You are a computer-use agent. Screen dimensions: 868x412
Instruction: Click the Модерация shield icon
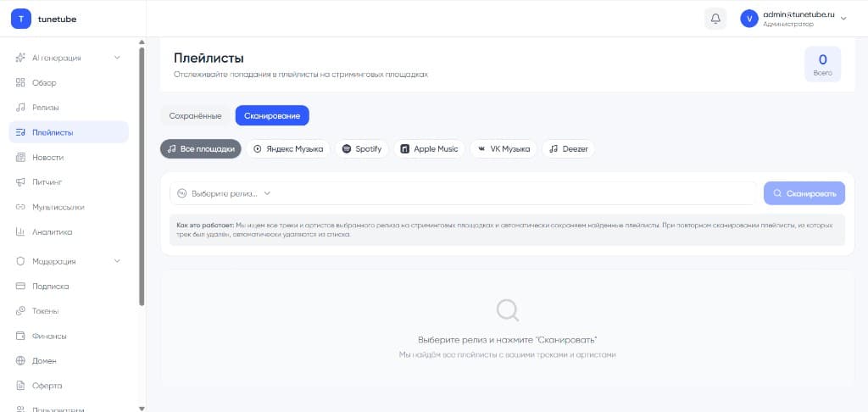(20, 261)
